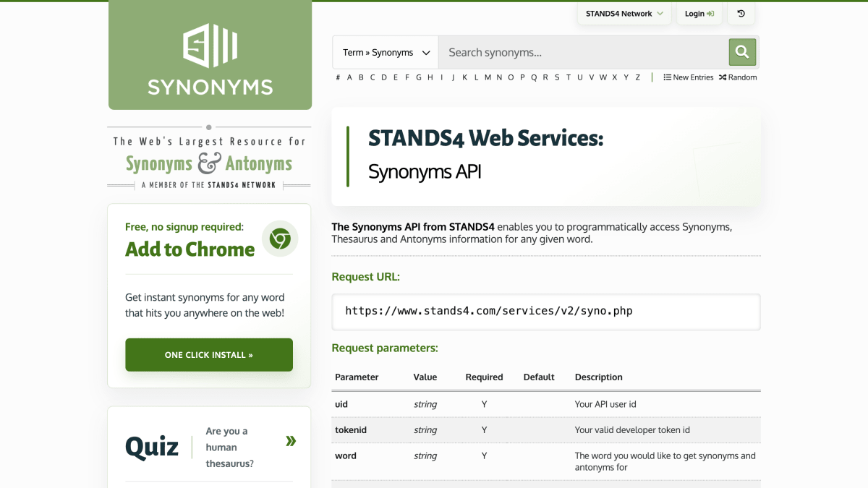Select the 'word' parameter cell
Screen dimensions: 868x488
346,456
